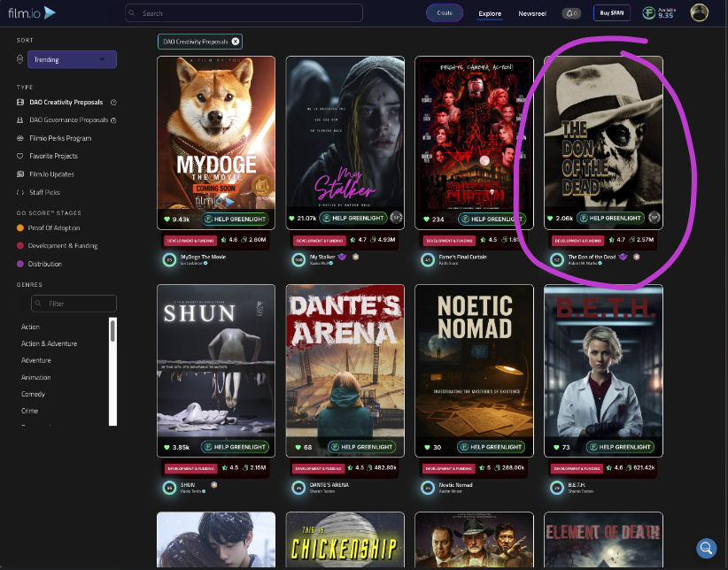Click go score circle beside B.E.T.H.
This screenshot has height=570, width=728.
coord(557,488)
